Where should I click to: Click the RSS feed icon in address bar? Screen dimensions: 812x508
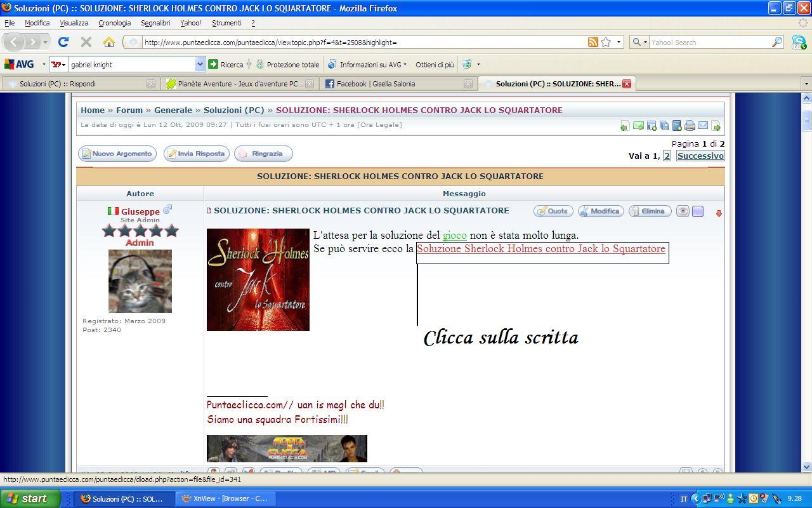[x=593, y=42]
